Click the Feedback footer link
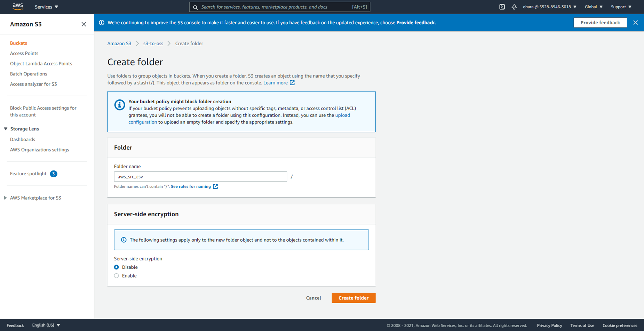 coord(15,325)
